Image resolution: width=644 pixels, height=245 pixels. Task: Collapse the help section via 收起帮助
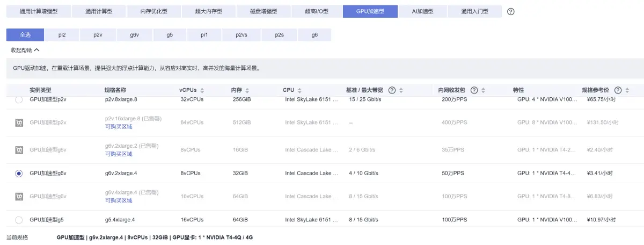[25, 50]
